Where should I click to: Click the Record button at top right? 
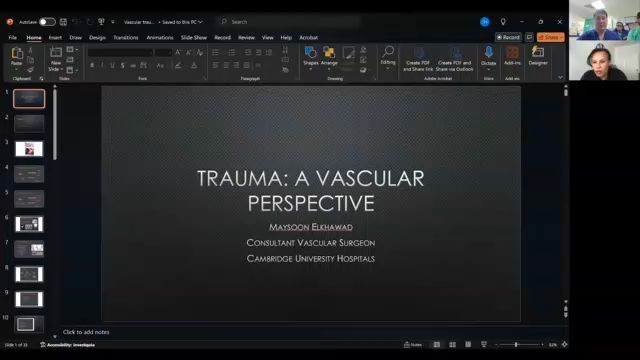[x=508, y=37]
